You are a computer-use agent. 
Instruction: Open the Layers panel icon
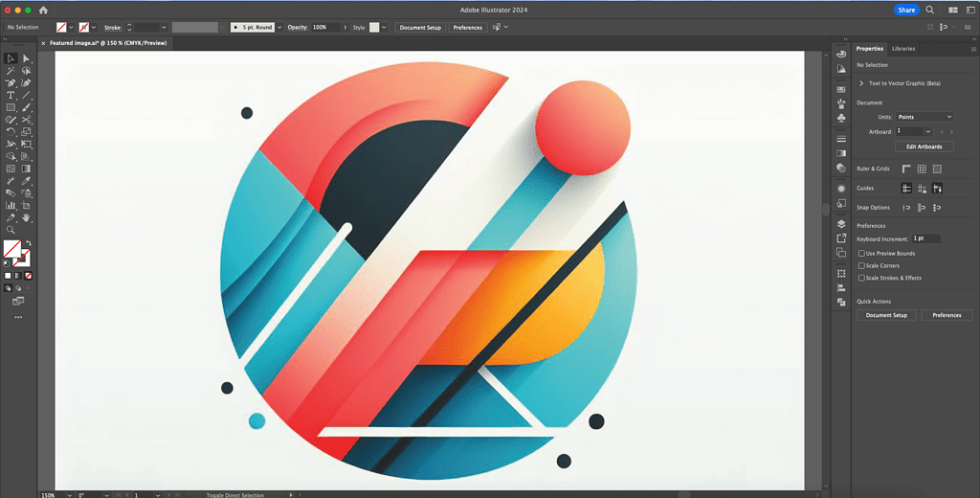(840, 223)
